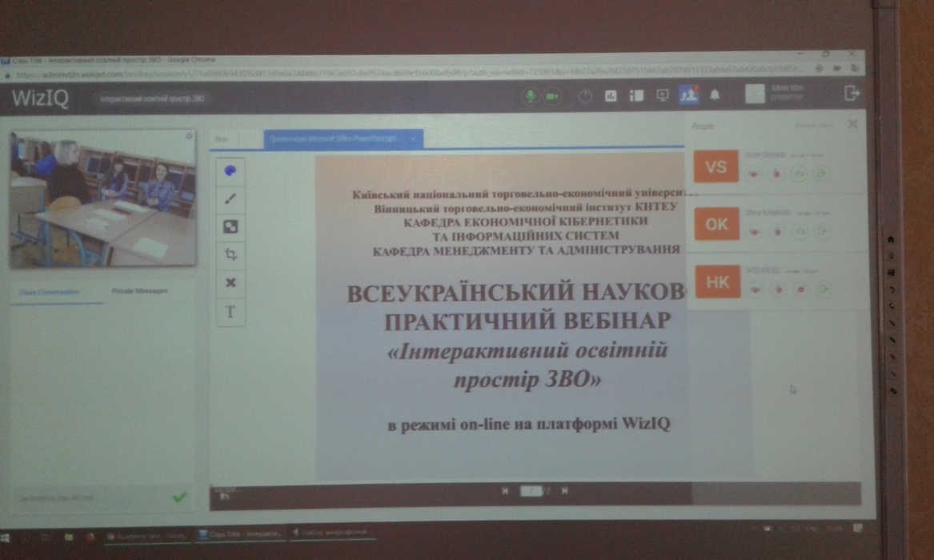The width and height of the screenshot is (934, 560).
Task: Click the VS participant avatar
Action: point(716,166)
